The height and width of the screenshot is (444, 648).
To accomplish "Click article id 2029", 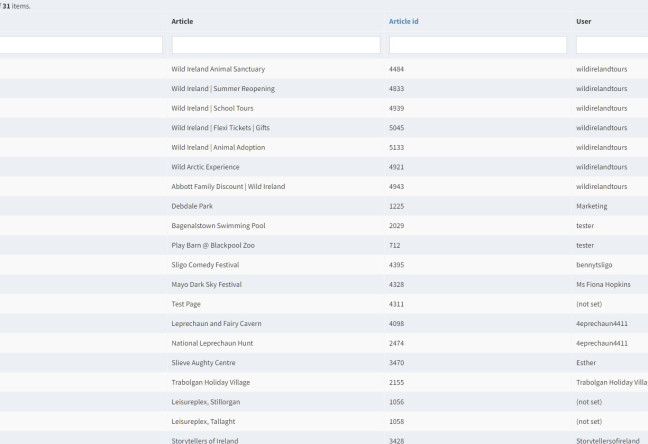I will click(x=396, y=226).
